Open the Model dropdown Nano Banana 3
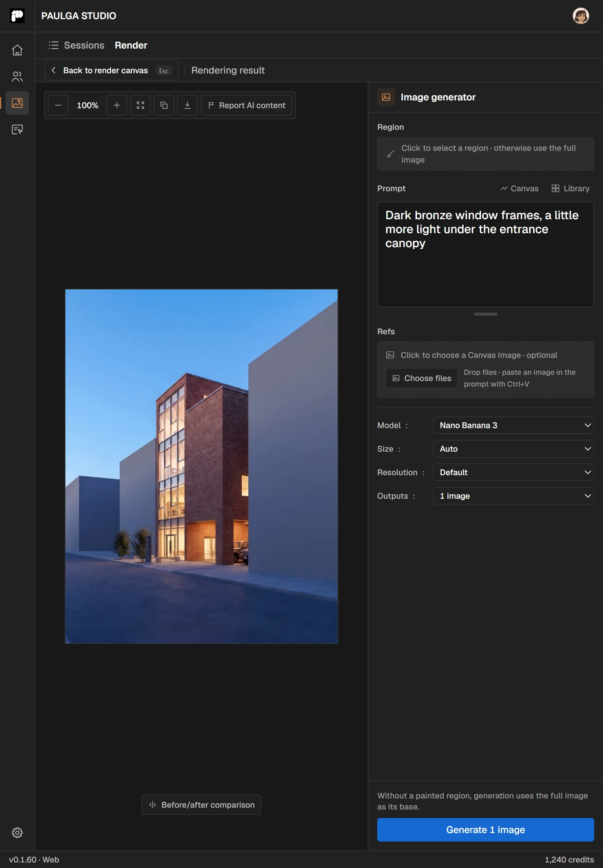The width and height of the screenshot is (603, 868). click(x=513, y=425)
